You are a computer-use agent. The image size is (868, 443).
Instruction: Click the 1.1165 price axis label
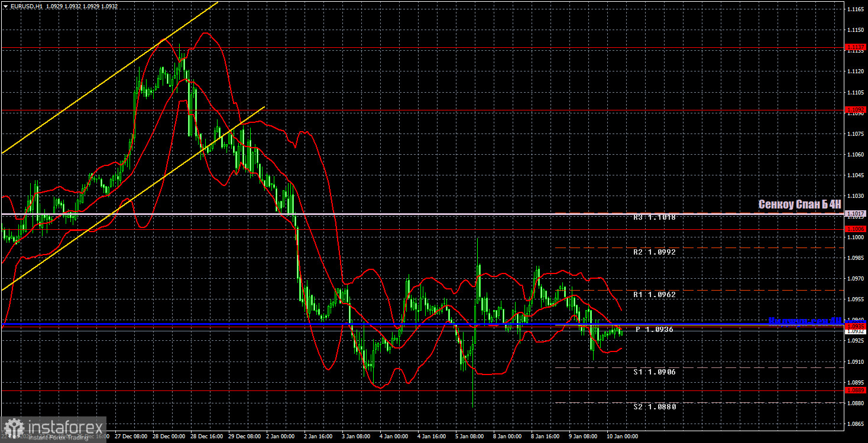coord(856,10)
